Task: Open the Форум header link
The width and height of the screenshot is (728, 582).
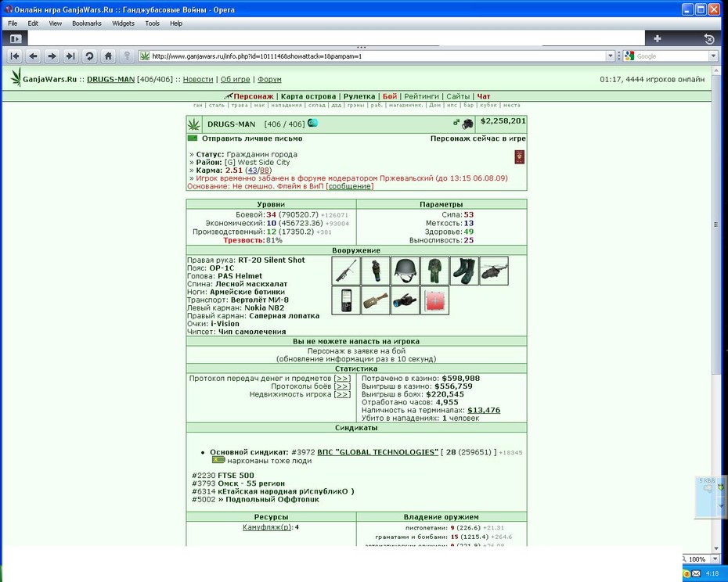Action: 269,79
